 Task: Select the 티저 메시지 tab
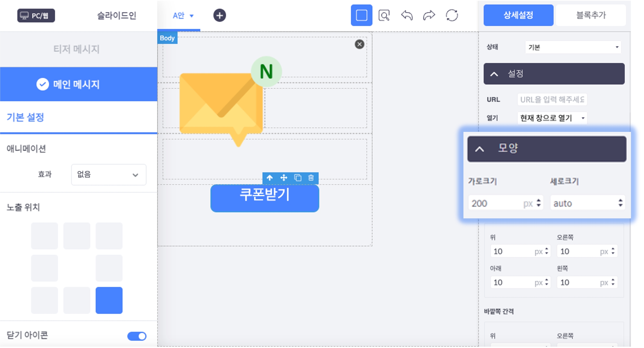pyautogui.click(x=76, y=49)
